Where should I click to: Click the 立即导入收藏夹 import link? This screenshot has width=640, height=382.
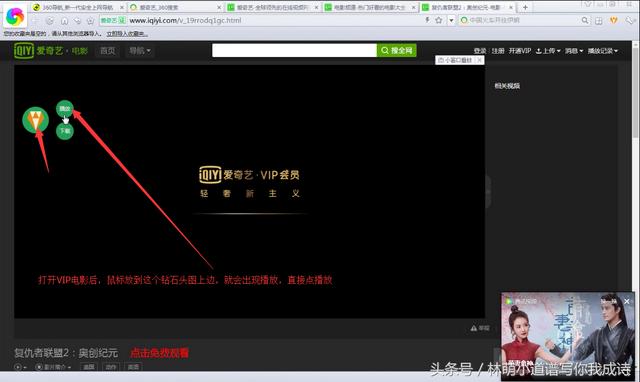(x=127, y=33)
